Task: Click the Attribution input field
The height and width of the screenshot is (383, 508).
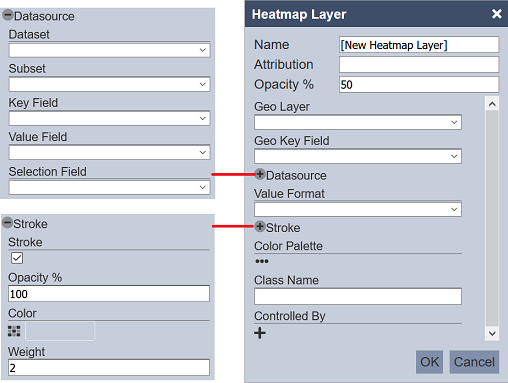Action: (x=419, y=64)
